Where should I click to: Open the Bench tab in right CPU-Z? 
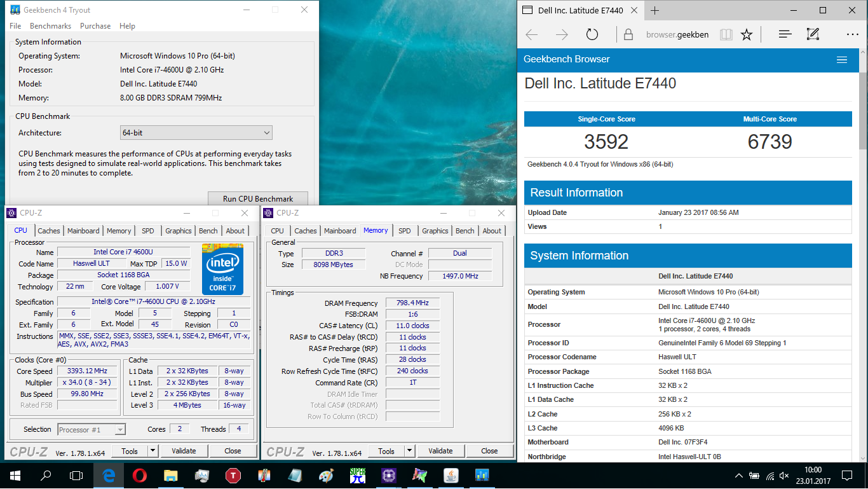point(465,231)
